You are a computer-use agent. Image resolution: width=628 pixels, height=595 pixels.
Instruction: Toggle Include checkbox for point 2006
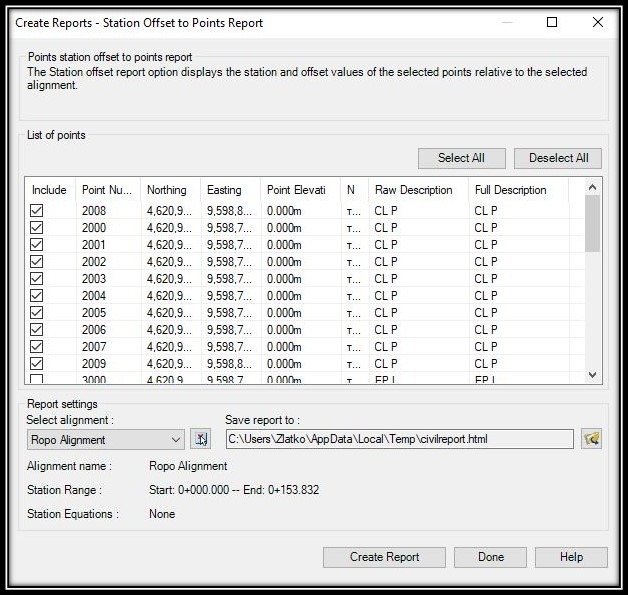36,330
